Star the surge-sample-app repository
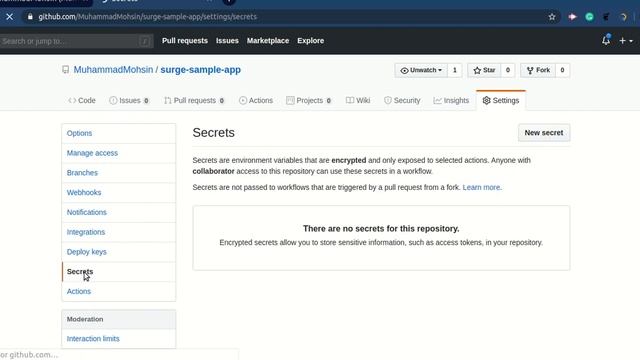 484,70
